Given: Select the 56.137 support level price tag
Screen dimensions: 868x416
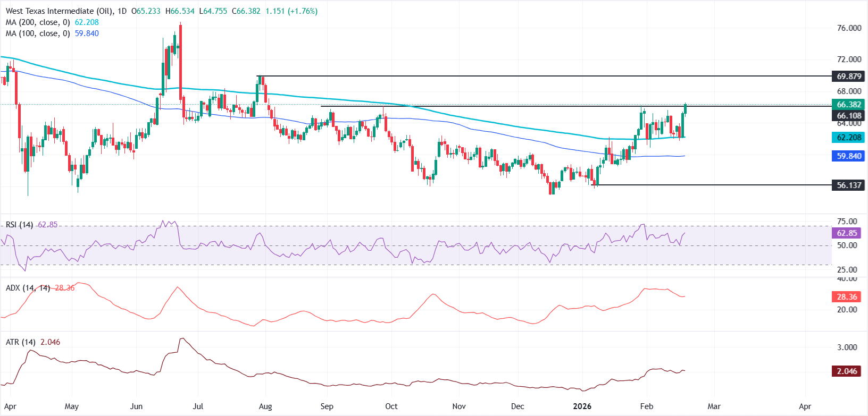Looking at the screenshot, I should 849,185.
